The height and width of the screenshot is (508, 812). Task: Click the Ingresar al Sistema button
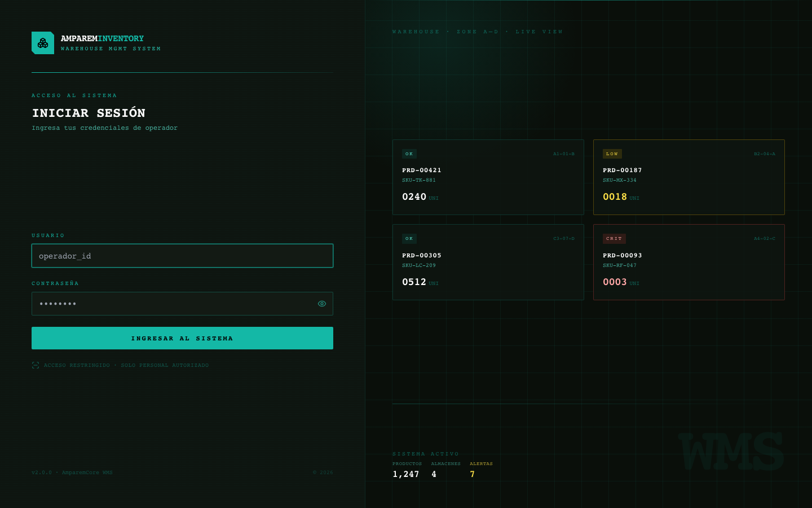[182, 338]
